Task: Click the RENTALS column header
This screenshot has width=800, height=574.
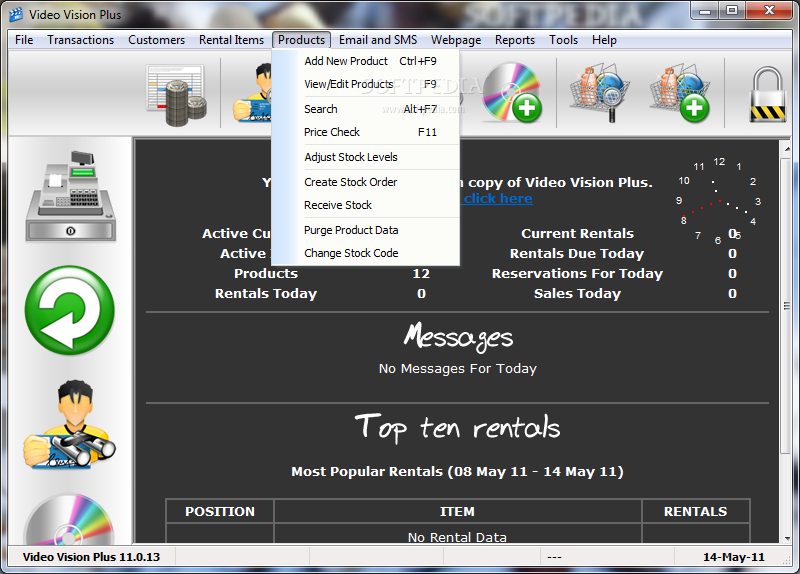Action: [695, 511]
